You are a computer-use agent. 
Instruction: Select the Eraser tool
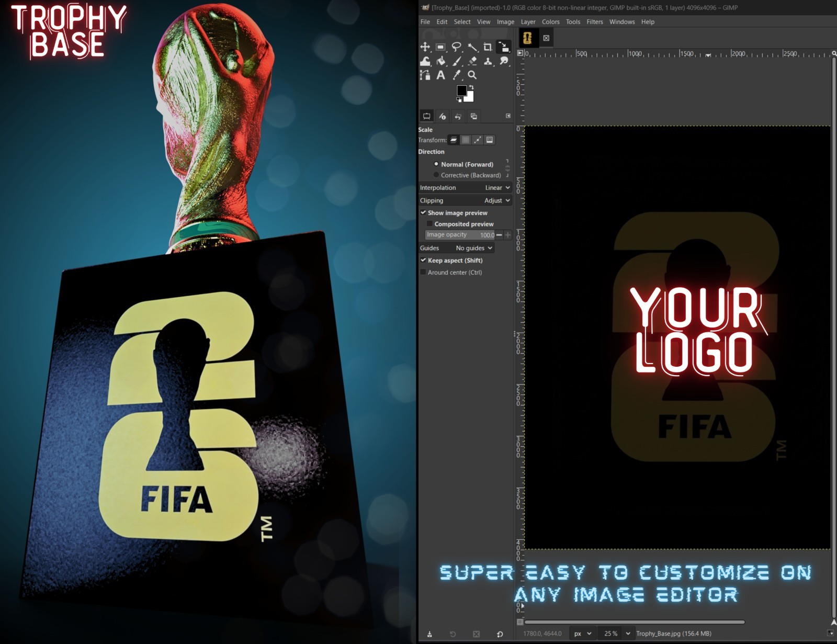tap(472, 61)
